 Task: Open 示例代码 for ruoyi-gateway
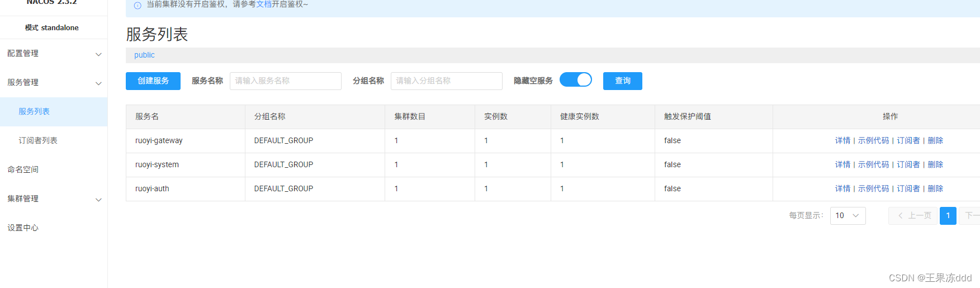pos(873,141)
